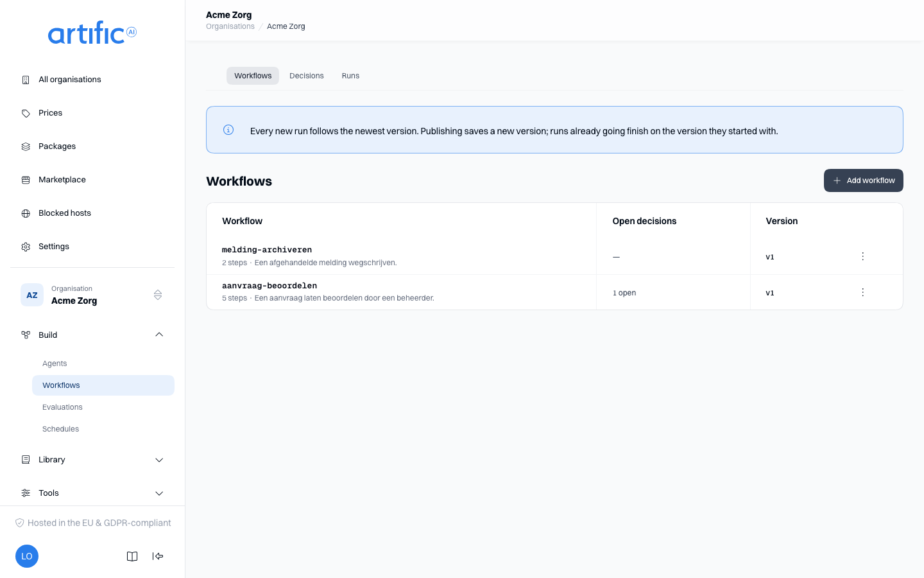Expand the Library section chevron
The height and width of the screenshot is (578, 924).
[159, 460]
